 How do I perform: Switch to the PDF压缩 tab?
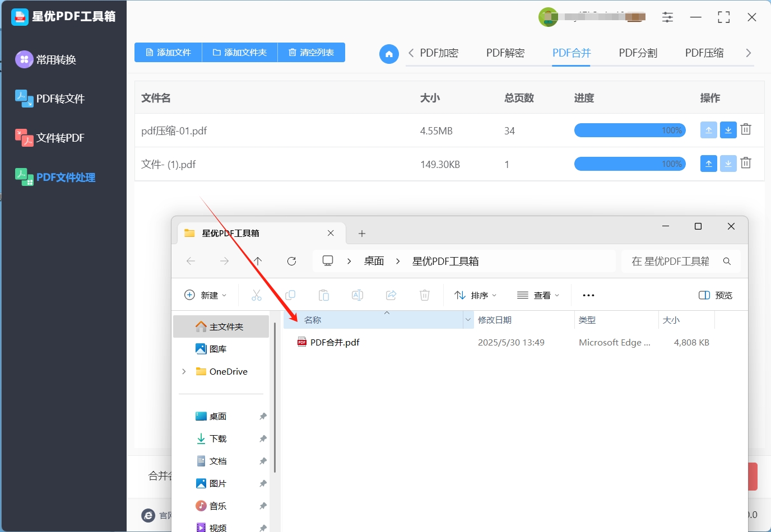[704, 53]
